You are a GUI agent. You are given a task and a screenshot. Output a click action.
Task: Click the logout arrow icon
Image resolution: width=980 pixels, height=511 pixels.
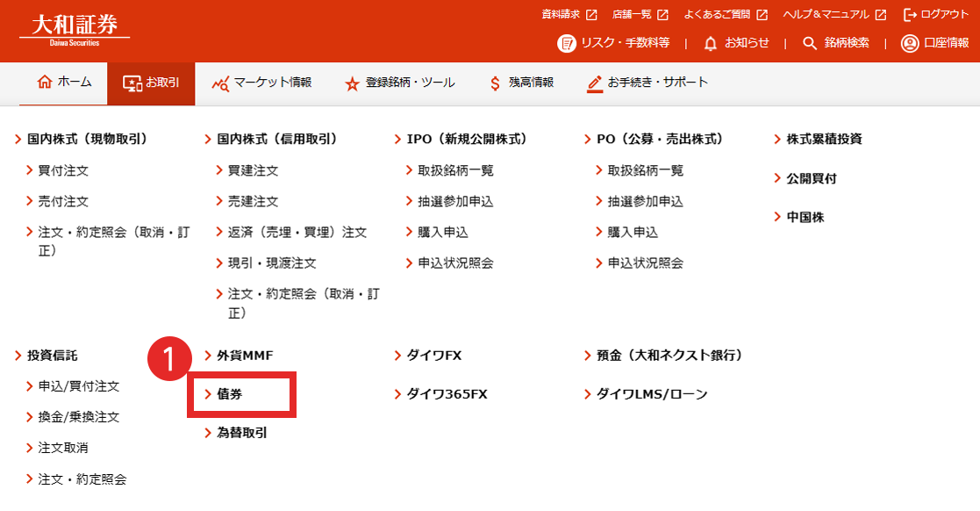pyautogui.click(x=910, y=15)
